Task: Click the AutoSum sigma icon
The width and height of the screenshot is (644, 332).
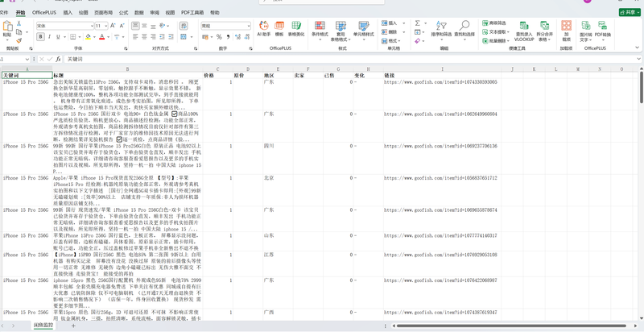Action: (x=417, y=23)
